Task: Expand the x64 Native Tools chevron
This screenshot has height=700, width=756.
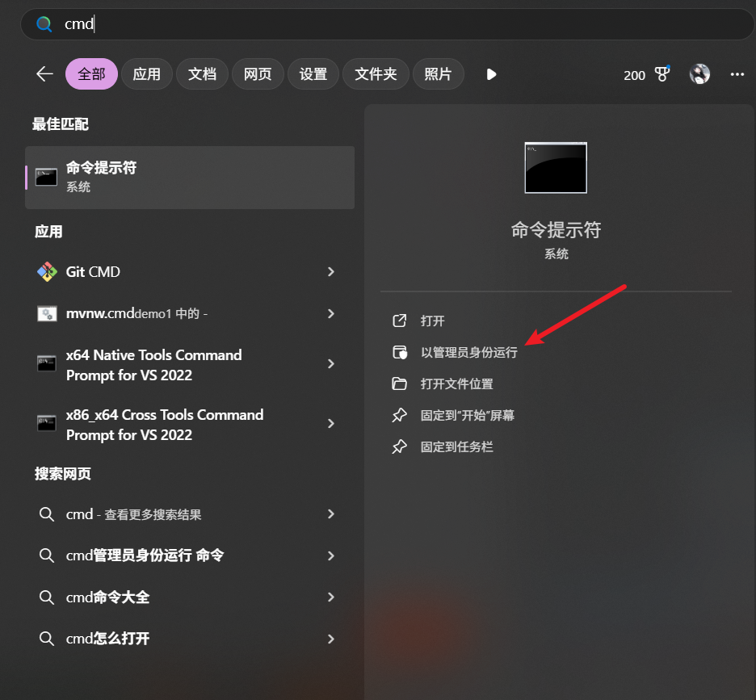Action: (331, 364)
